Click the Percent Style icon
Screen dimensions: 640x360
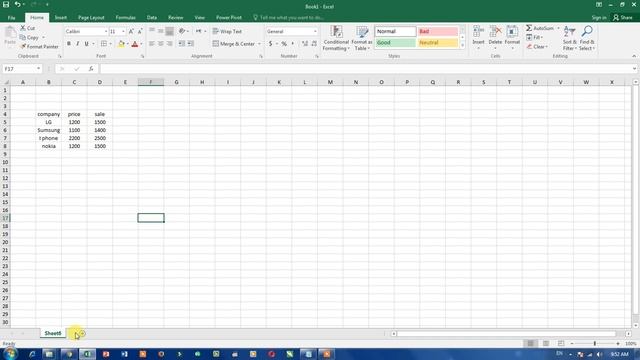tap(284, 44)
